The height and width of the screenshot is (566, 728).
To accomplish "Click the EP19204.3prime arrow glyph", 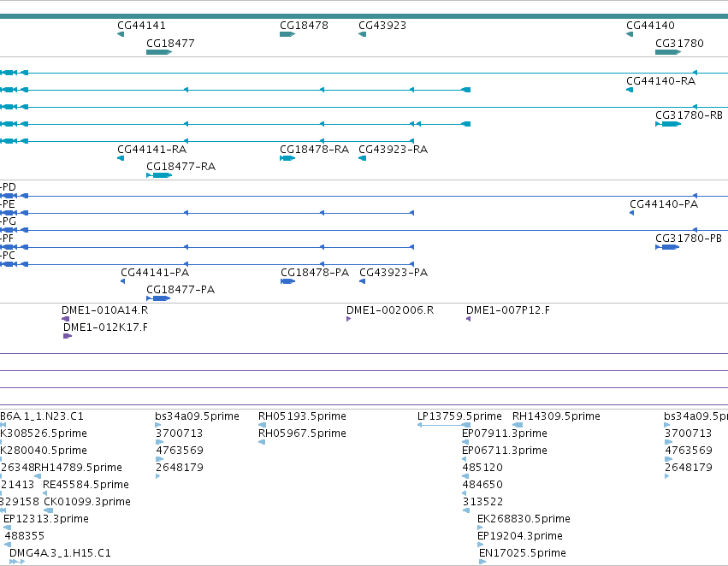I will point(480,545).
